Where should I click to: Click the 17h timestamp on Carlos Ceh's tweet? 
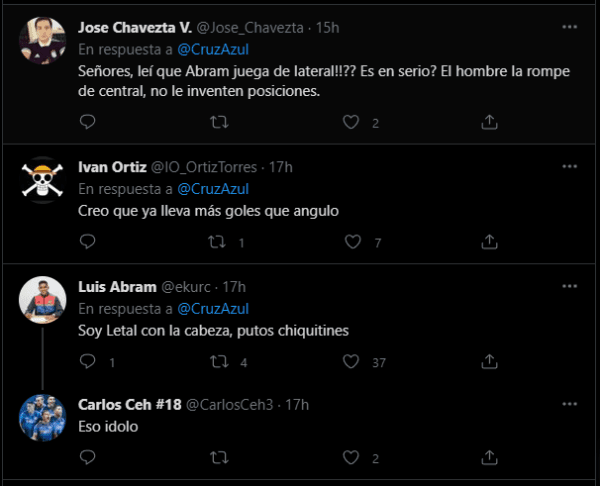pos(297,405)
